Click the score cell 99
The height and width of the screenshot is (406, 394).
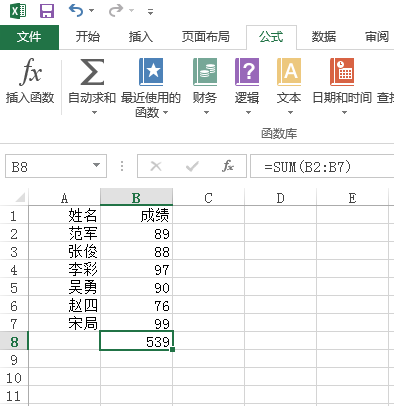tap(136, 323)
